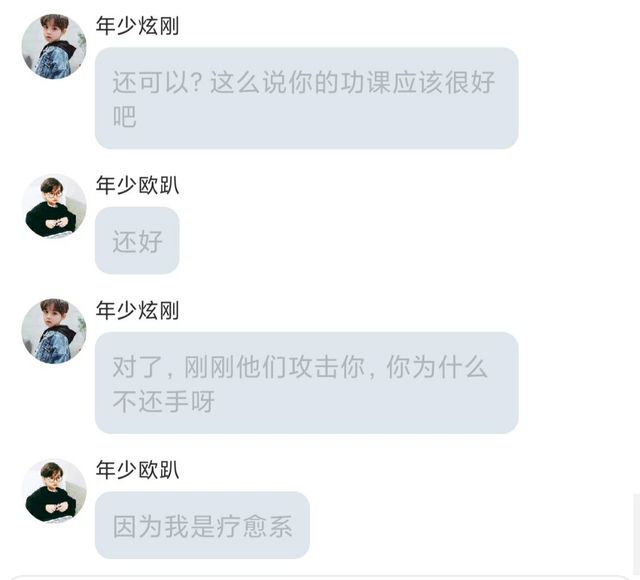The height and width of the screenshot is (580, 640).
Task: Click username 年少欧趴 above the 还好 bubble
Action: click(x=138, y=185)
